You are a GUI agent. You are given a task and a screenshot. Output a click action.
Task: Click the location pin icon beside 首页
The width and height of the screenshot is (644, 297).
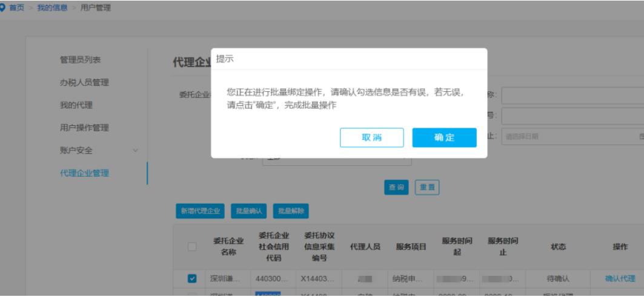tap(4, 6)
